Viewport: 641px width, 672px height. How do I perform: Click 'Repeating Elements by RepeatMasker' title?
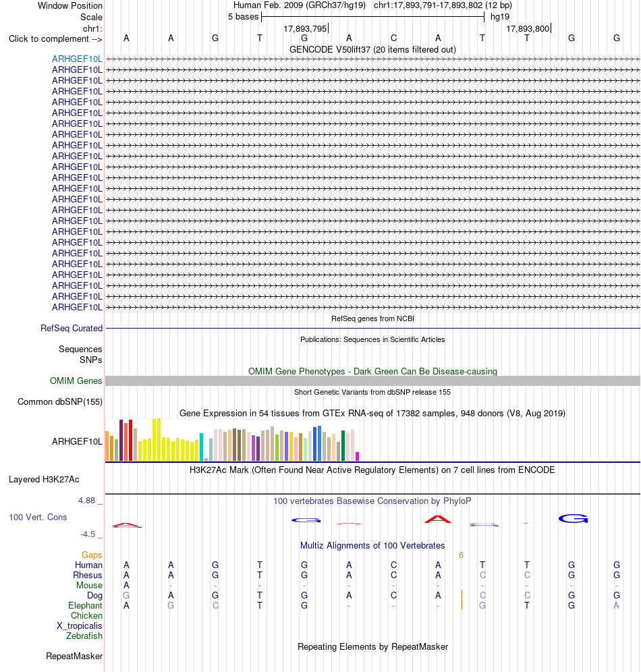pos(372,647)
